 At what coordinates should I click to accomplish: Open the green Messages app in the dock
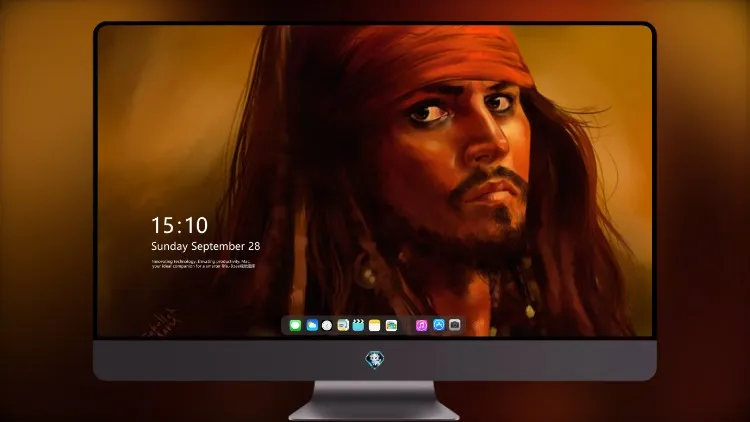(295, 325)
